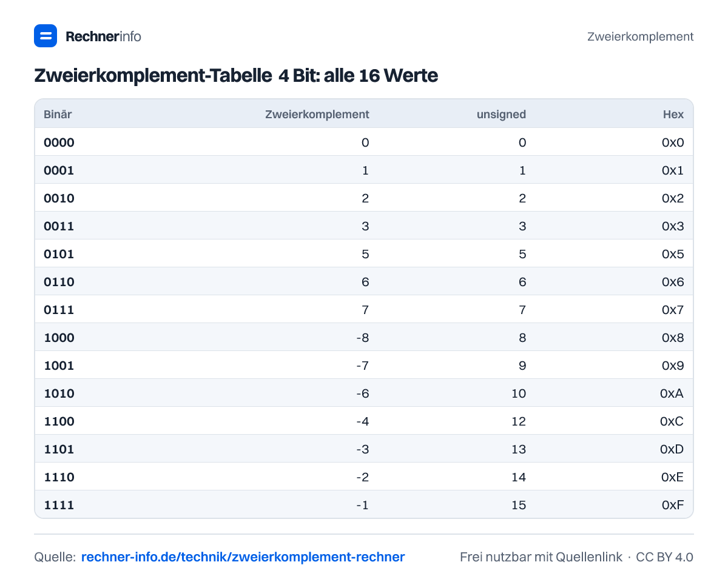Select binary cell 1100
728x582 pixels.
(59, 421)
